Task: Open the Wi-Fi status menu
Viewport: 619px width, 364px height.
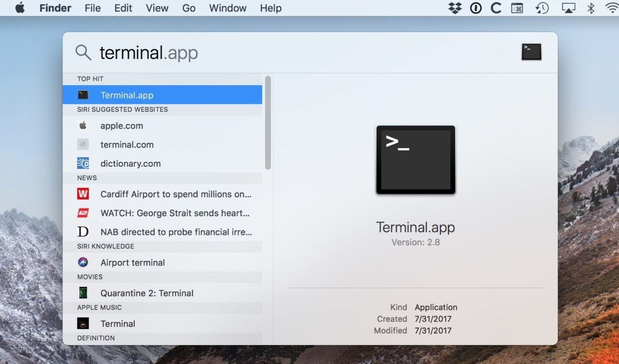Action: pyautogui.click(x=612, y=8)
